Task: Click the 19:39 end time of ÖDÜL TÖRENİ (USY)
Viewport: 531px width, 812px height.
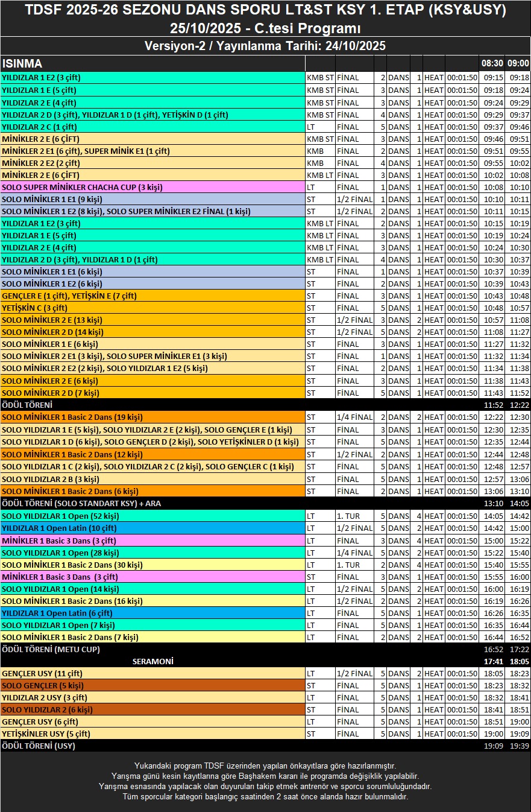Action: click(x=518, y=746)
